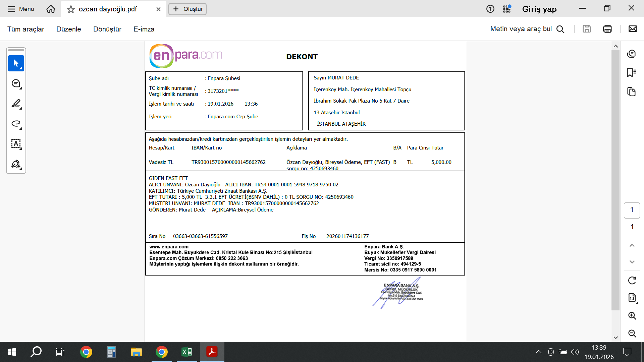The width and height of the screenshot is (644, 362).
Task: Click the vertical scrollbar thumb
Action: click(615, 180)
